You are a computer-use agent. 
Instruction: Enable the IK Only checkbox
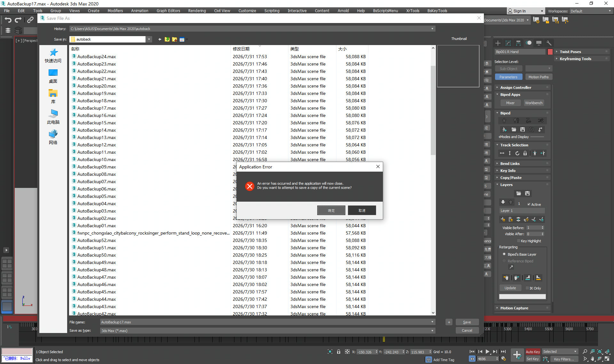click(527, 288)
